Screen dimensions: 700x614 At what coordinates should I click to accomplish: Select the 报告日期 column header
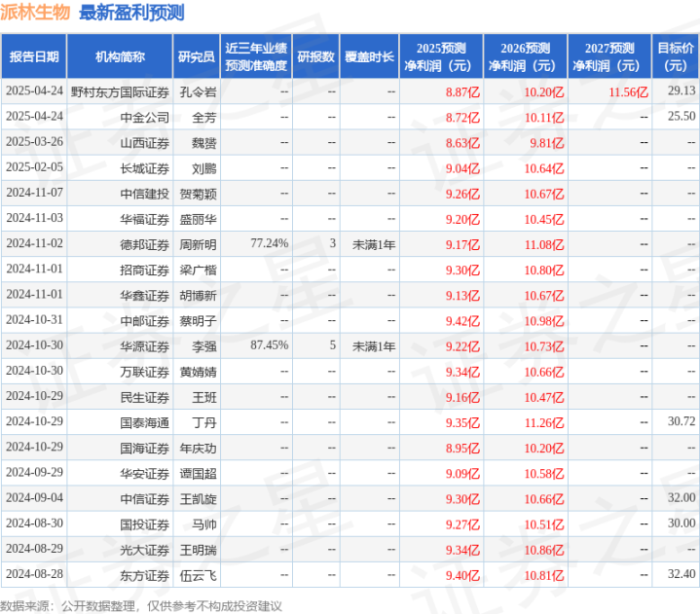[34, 56]
